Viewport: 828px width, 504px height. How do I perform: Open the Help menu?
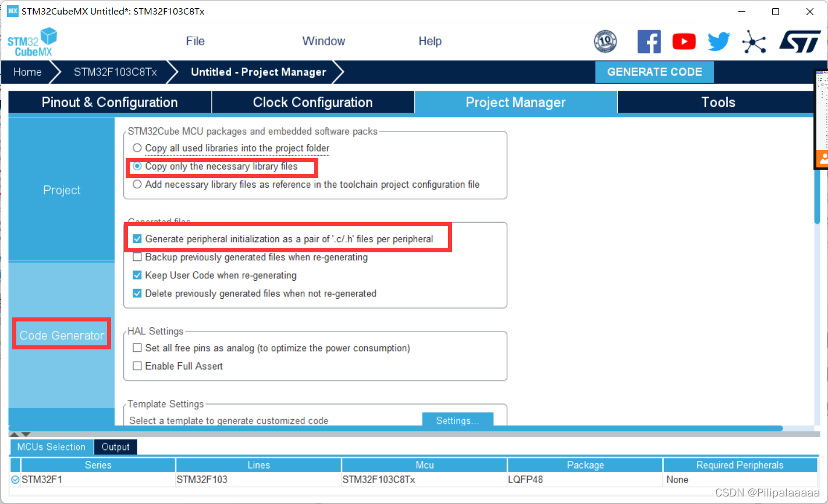click(430, 41)
